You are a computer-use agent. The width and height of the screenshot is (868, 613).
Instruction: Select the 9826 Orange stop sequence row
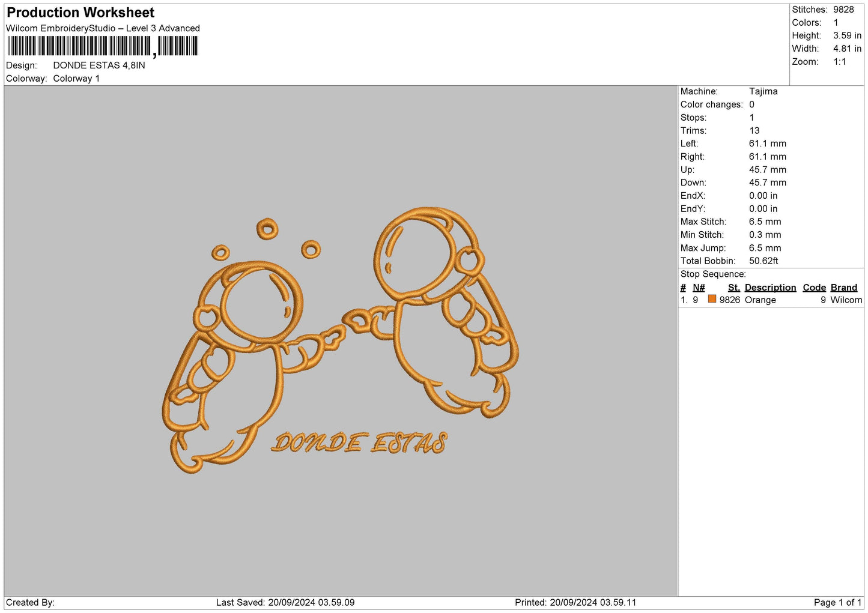click(x=771, y=300)
